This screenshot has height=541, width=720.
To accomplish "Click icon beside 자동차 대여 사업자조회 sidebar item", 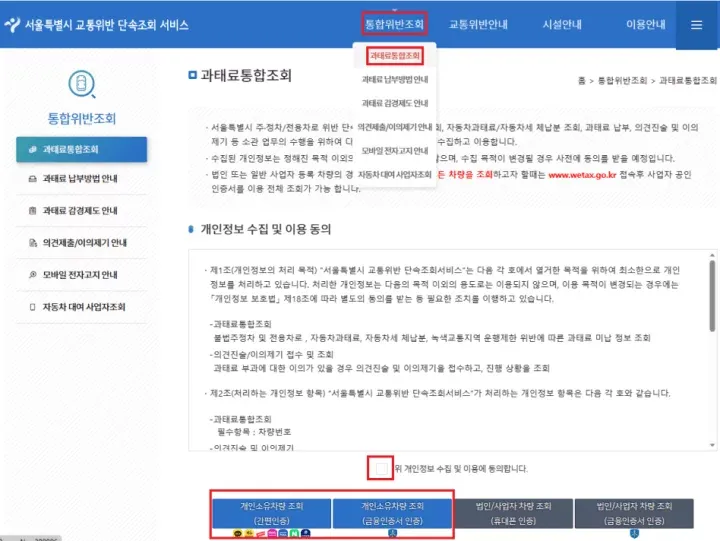I will pos(33,307).
